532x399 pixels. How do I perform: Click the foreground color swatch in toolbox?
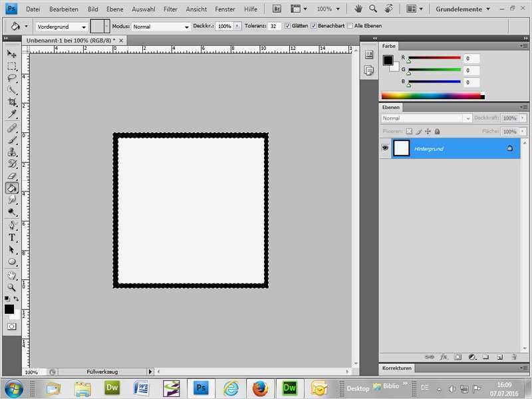pos(9,309)
